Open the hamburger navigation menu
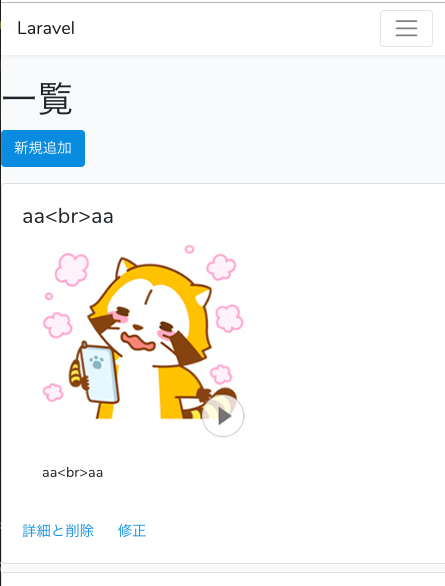The image size is (445, 586). pyautogui.click(x=406, y=28)
